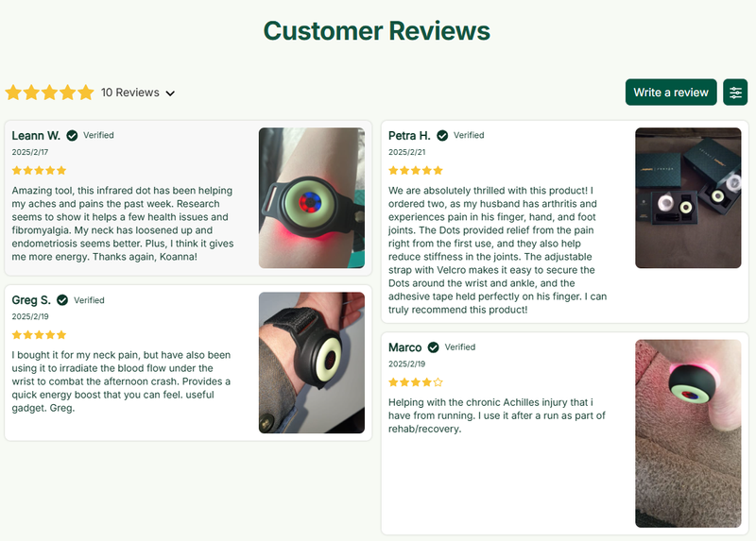Click the overall five-star rating icons

(x=50, y=93)
